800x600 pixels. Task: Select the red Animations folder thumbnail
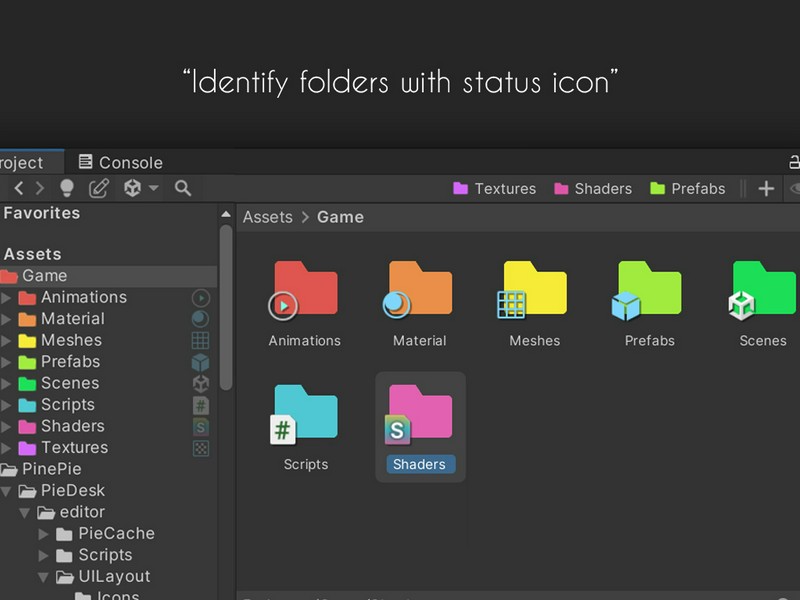click(x=305, y=290)
